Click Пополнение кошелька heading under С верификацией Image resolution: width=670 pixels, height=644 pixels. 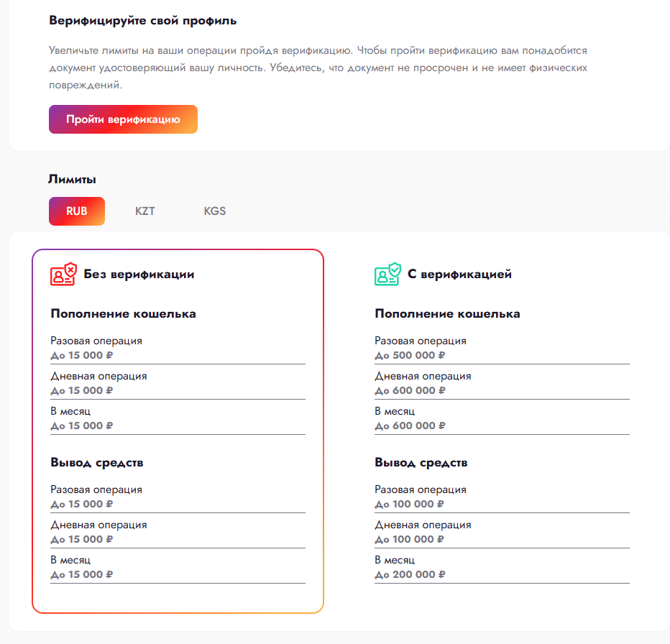pyautogui.click(x=447, y=313)
